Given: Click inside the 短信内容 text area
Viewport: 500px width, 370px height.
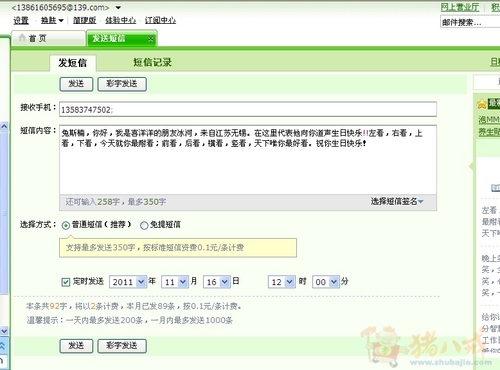Looking at the screenshot, I should pyautogui.click(x=248, y=160).
